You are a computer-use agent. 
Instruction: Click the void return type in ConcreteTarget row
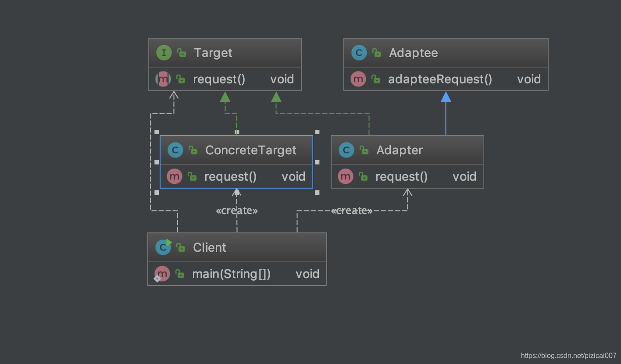(293, 177)
